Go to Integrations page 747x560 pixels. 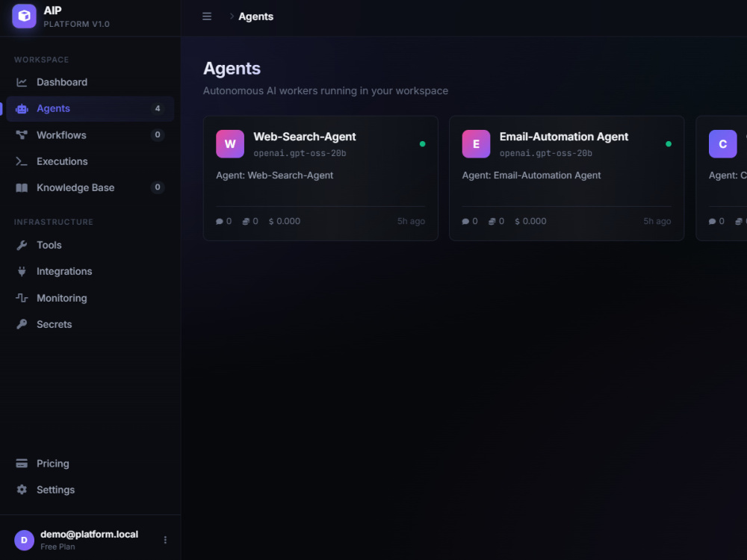pos(90,272)
